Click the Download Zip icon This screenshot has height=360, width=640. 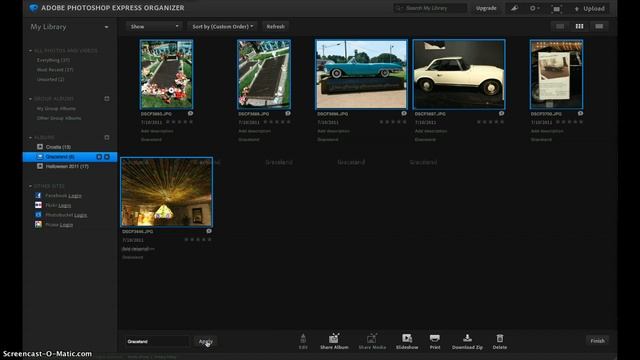(467, 338)
